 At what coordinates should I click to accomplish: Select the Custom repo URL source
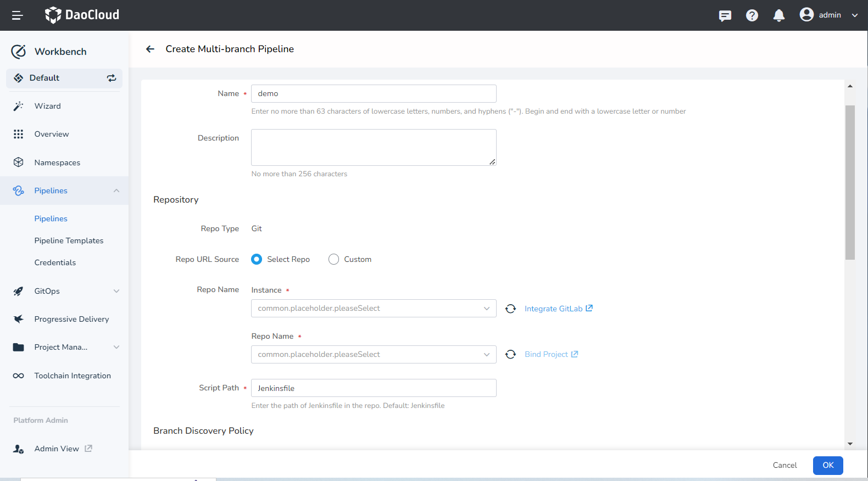coord(333,259)
